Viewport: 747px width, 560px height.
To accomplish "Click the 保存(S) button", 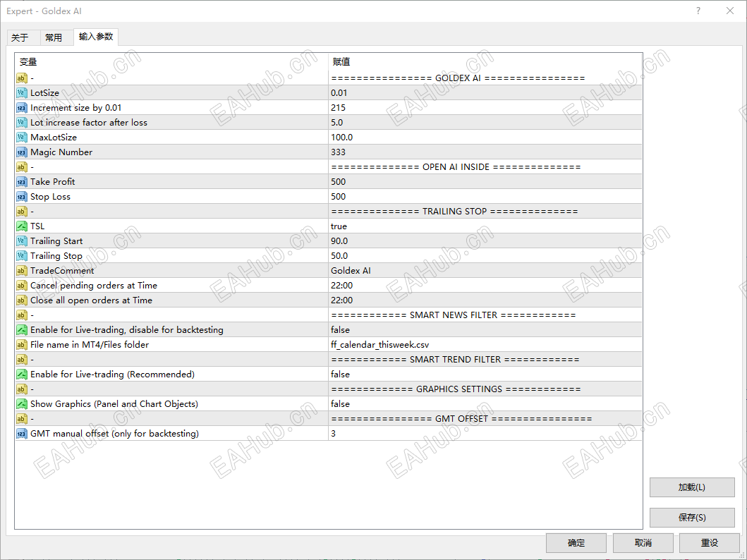I will [x=692, y=517].
